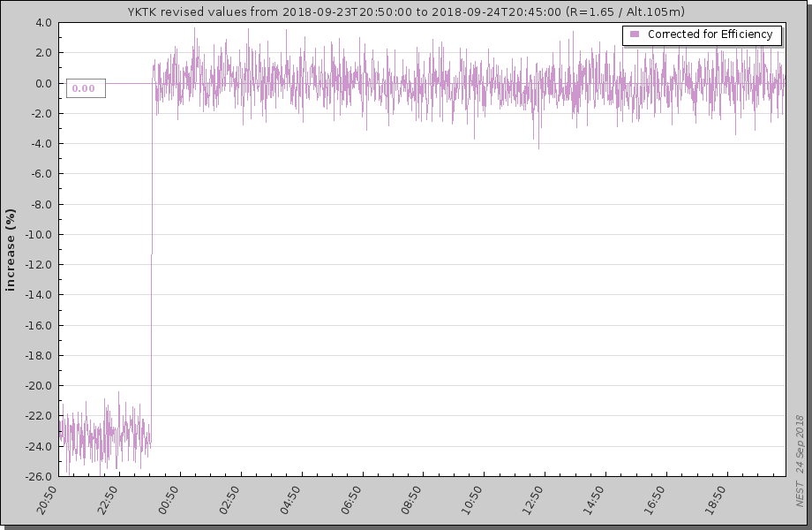Click the -20.0 y-axis tick label
Image resolution: width=812 pixels, height=530 pixels.
coord(39,386)
